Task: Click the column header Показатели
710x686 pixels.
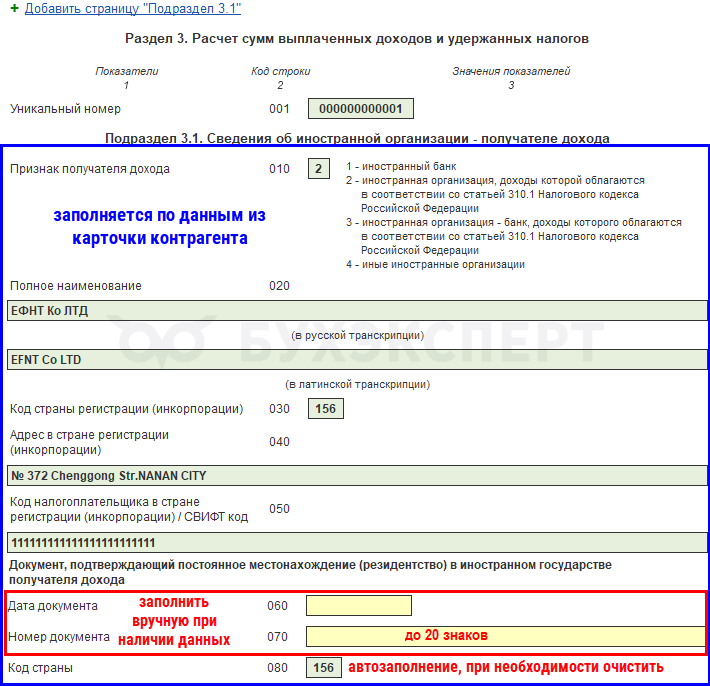Action: point(126,71)
